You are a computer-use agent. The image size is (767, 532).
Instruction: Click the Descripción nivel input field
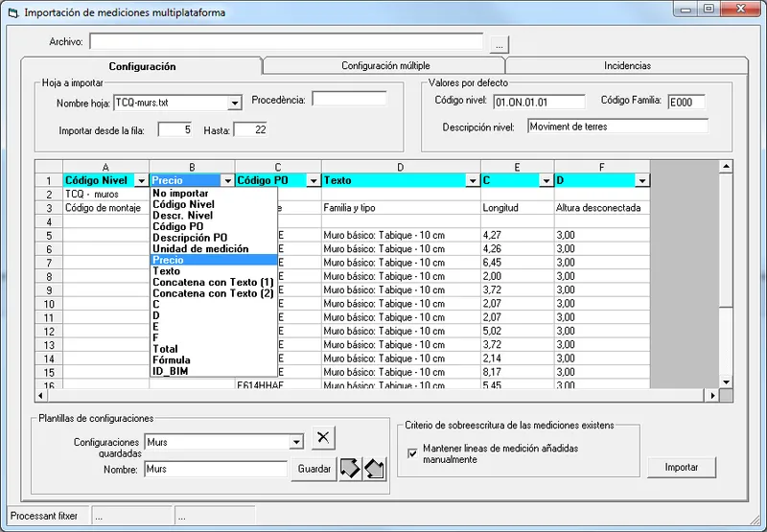pos(617,127)
